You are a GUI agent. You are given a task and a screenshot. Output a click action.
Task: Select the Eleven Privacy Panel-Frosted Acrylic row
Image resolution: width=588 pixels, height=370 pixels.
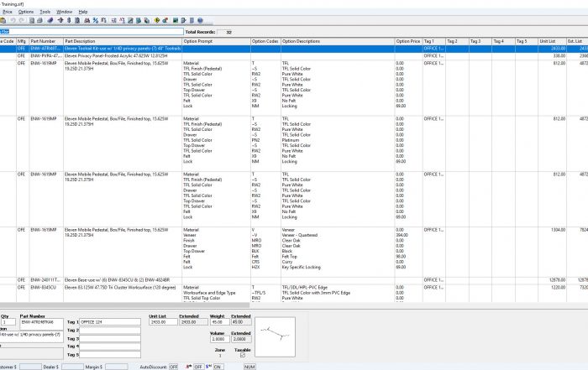click(x=294, y=56)
